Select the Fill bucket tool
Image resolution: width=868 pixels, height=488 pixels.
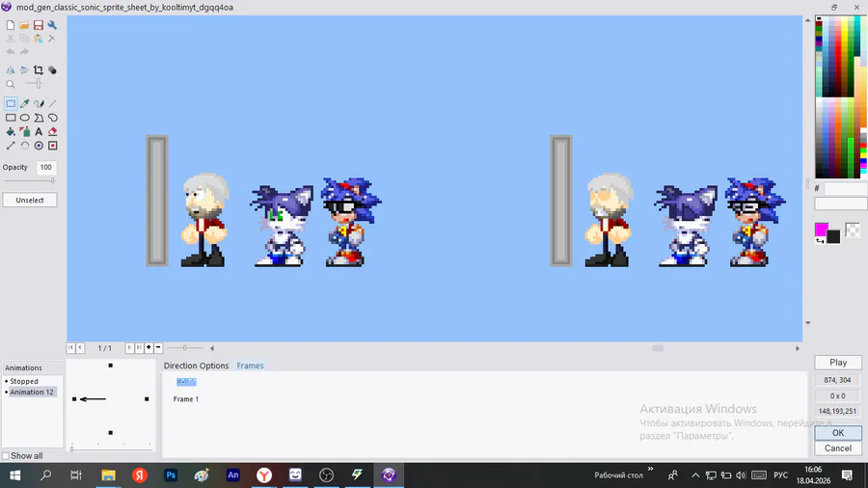11,132
